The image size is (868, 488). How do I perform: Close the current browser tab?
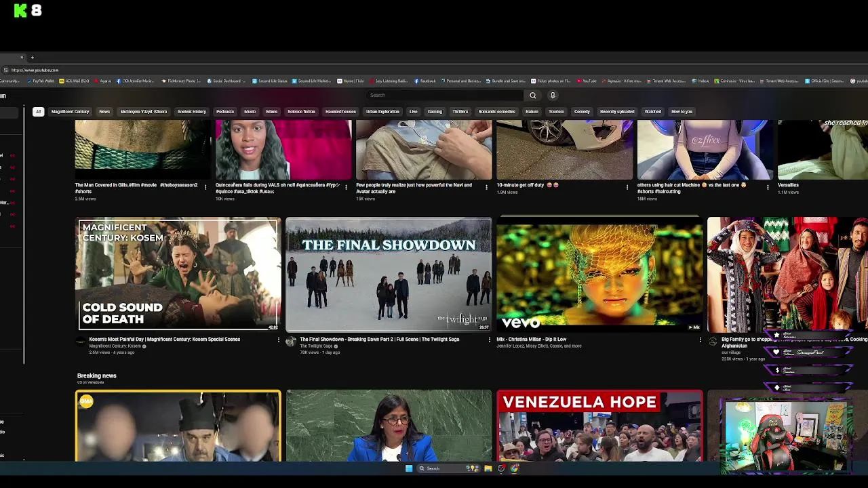pyautogui.click(x=22, y=58)
